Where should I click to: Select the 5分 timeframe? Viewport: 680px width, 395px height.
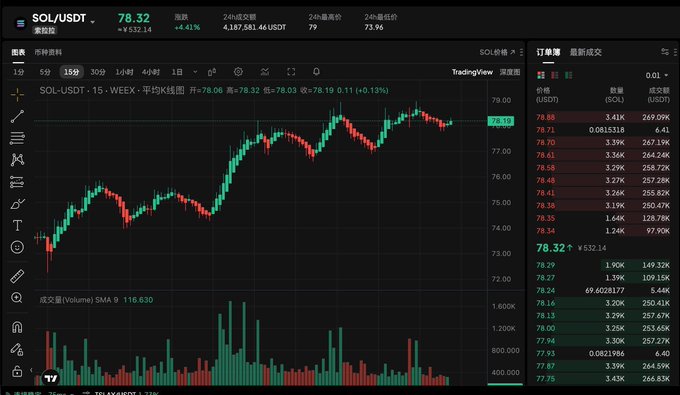point(45,72)
